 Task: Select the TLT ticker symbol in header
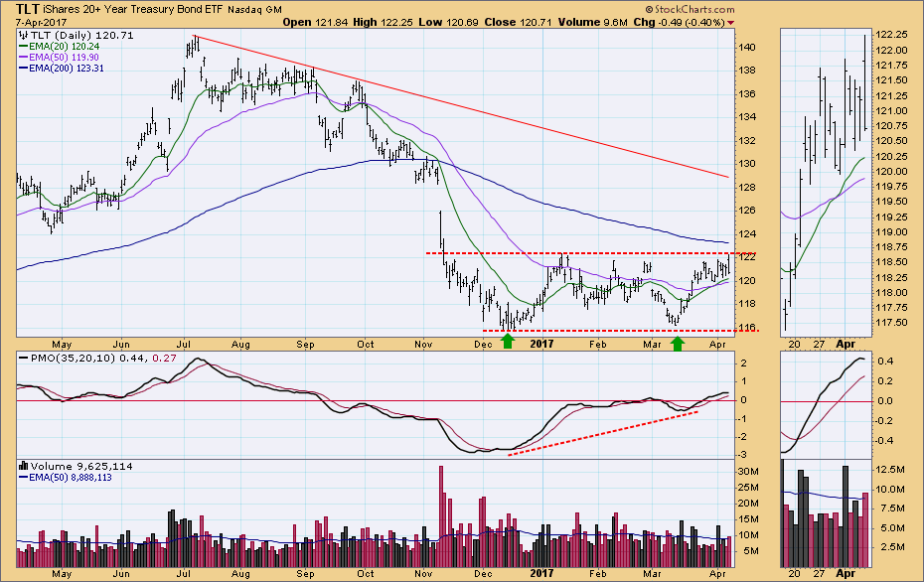click(x=28, y=9)
